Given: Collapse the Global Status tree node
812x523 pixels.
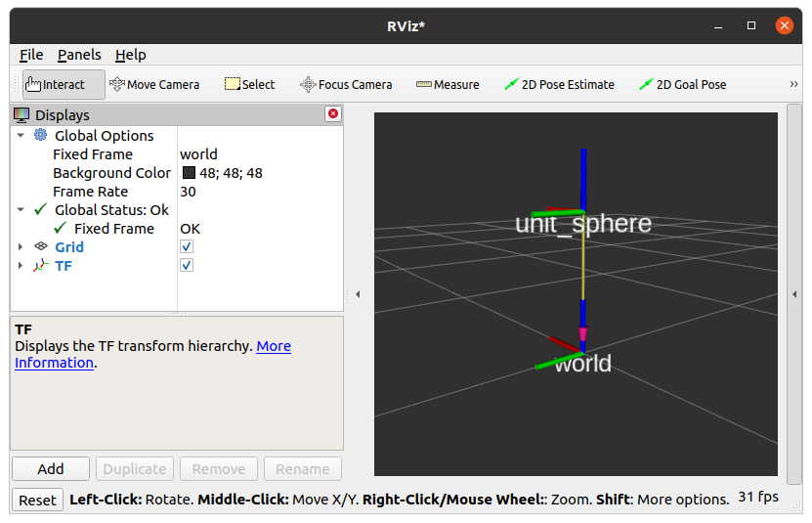Looking at the screenshot, I should click(x=21, y=210).
